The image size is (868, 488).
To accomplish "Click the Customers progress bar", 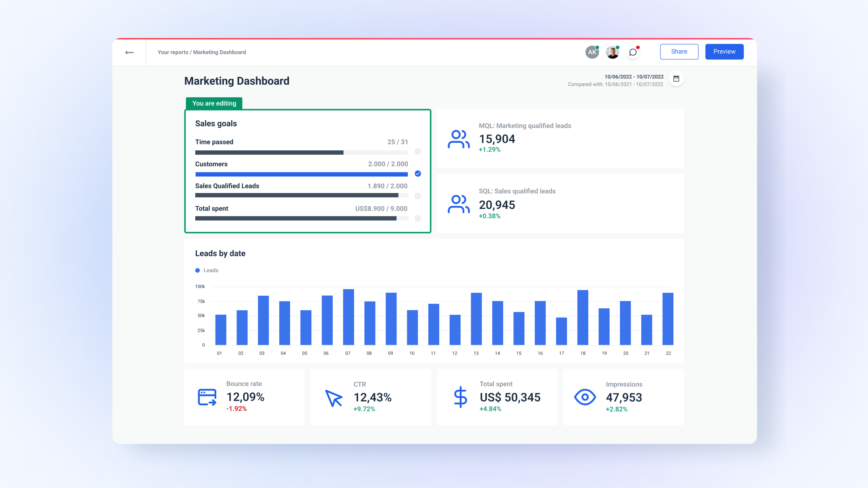I will pos(301,174).
